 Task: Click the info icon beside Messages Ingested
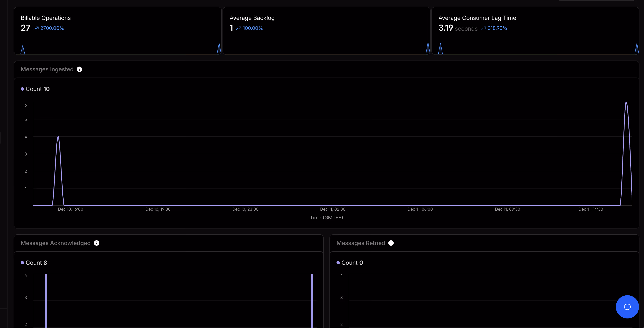(79, 69)
